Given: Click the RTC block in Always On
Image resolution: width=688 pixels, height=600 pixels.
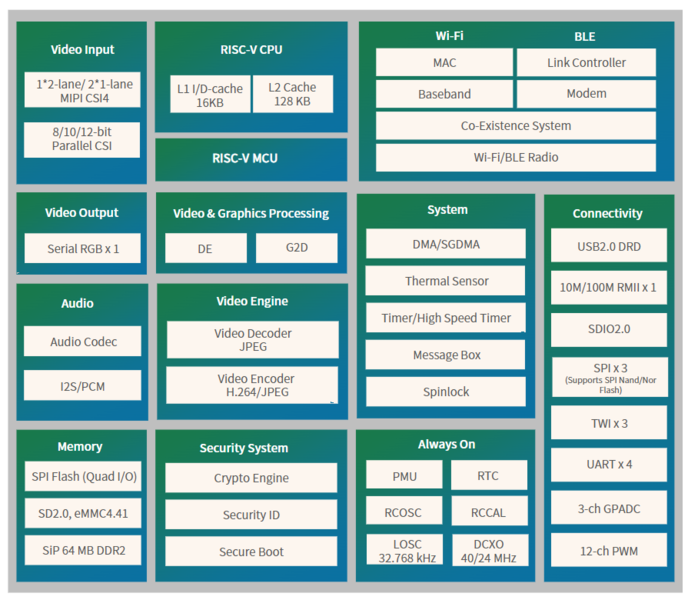Looking at the screenshot, I should (487, 476).
